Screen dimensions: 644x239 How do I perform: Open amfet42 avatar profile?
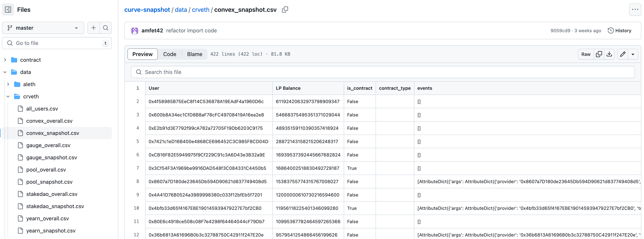click(134, 30)
